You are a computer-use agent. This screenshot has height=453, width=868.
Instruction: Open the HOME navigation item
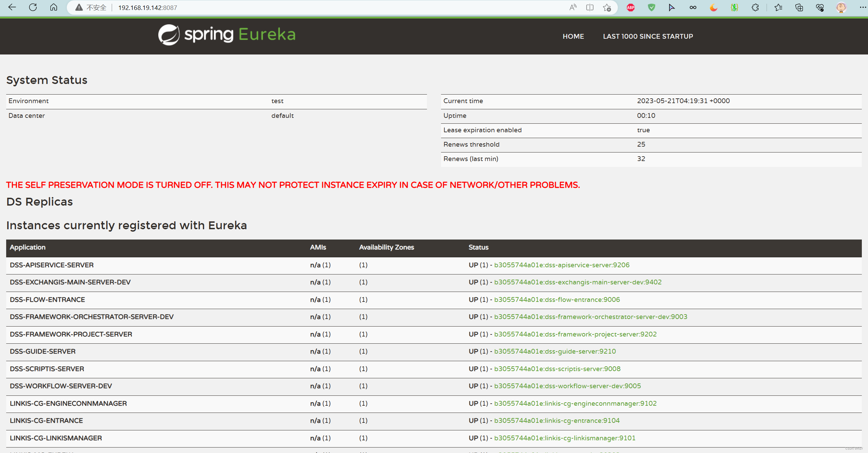(573, 36)
